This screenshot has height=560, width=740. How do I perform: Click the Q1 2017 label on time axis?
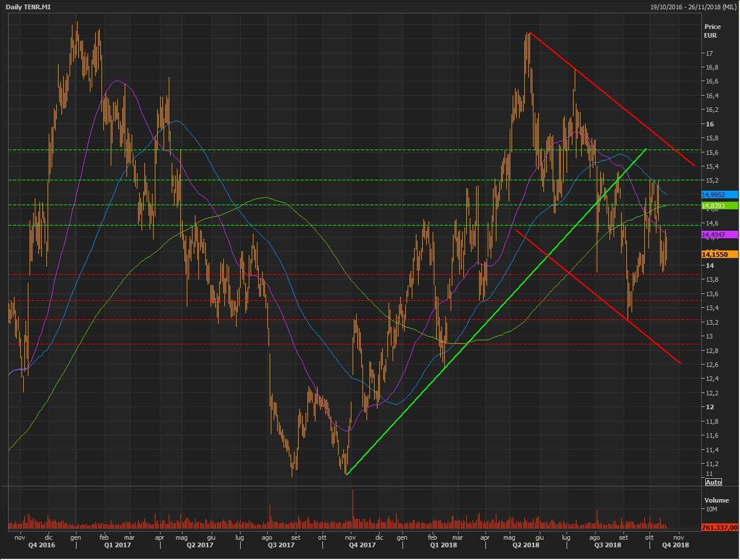(117, 545)
